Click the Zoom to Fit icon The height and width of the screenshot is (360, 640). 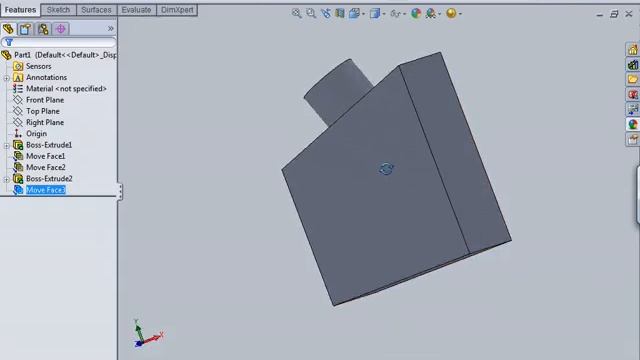[x=297, y=13]
